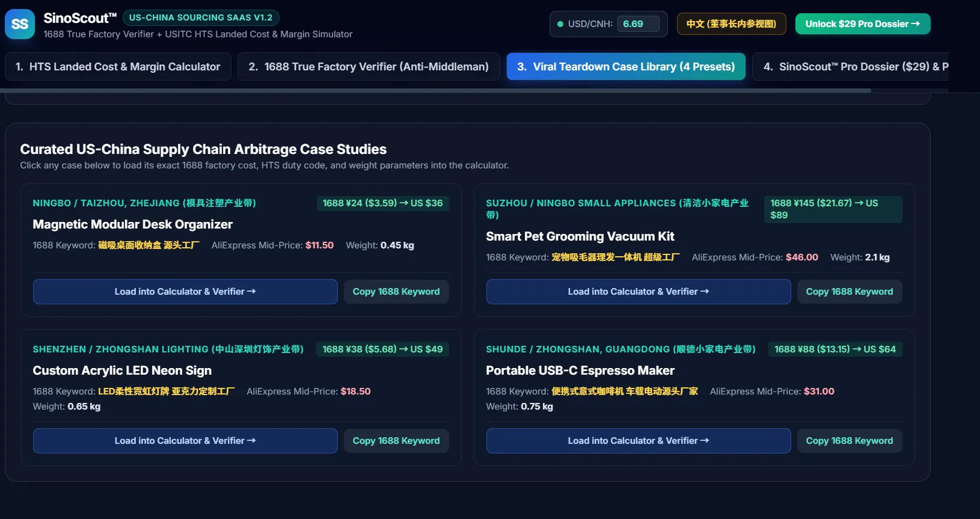980x519 pixels.
Task: Click the Curated US-China Supply Chain Arbitrage heading
Action: click(203, 149)
